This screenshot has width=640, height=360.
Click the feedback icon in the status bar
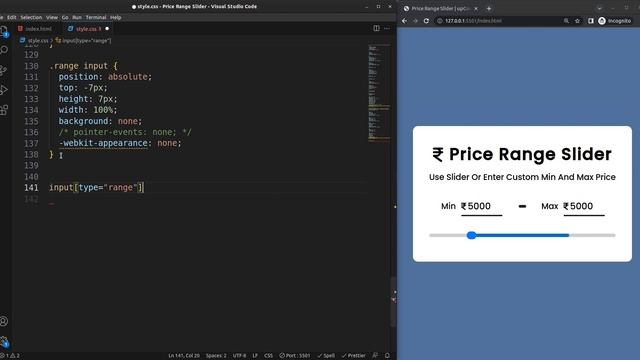375,356
